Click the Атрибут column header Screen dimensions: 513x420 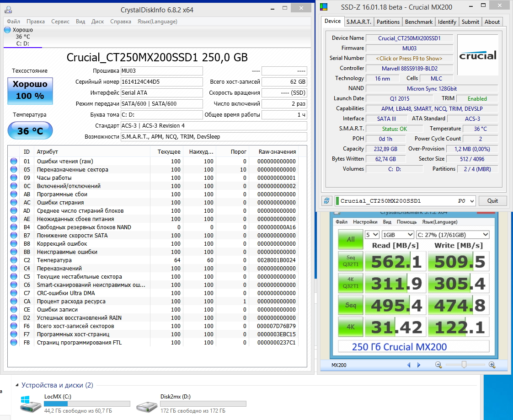[91, 151]
